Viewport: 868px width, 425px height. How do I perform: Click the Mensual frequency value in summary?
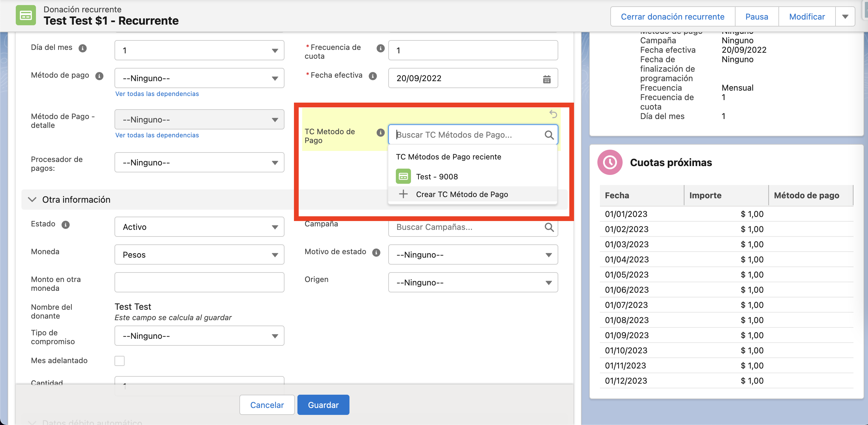pyautogui.click(x=737, y=88)
